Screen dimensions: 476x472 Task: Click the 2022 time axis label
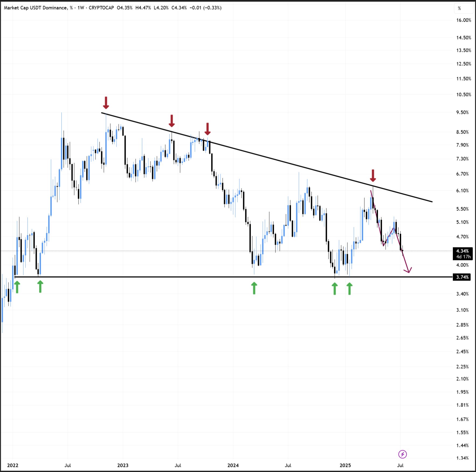click(x=13, y=466)
